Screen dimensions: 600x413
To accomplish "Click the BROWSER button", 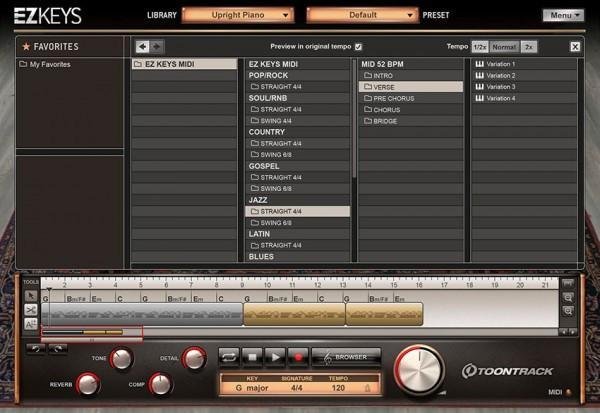I will coord(346,356).
